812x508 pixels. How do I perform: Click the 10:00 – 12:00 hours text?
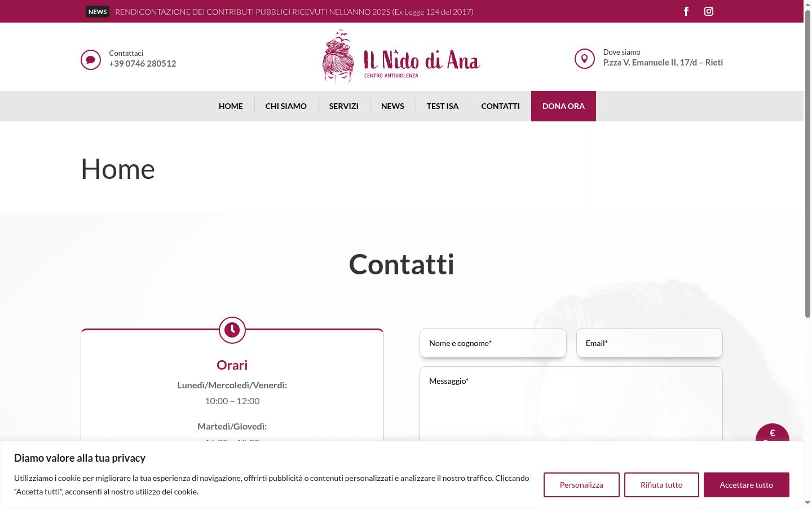(x=232, y=401)
